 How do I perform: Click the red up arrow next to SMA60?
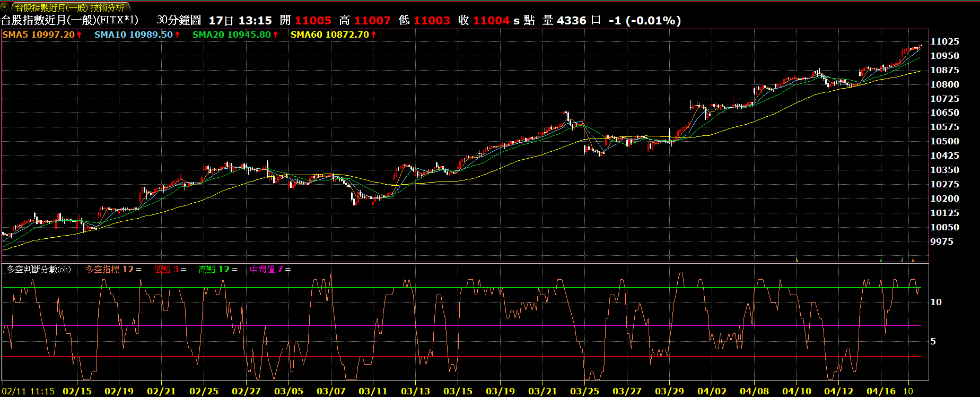click(374, 34)
